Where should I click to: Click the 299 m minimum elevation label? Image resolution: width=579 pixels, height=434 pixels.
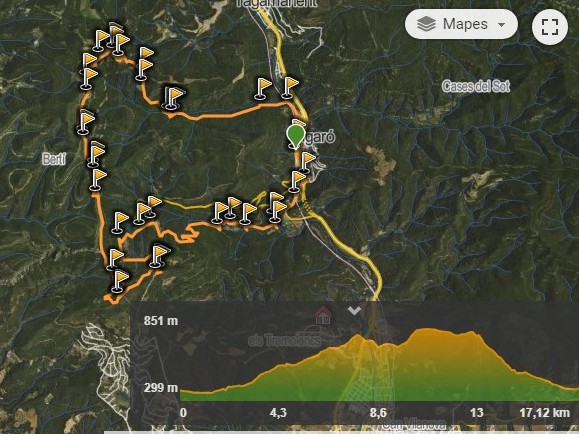[x=161, y=388]
